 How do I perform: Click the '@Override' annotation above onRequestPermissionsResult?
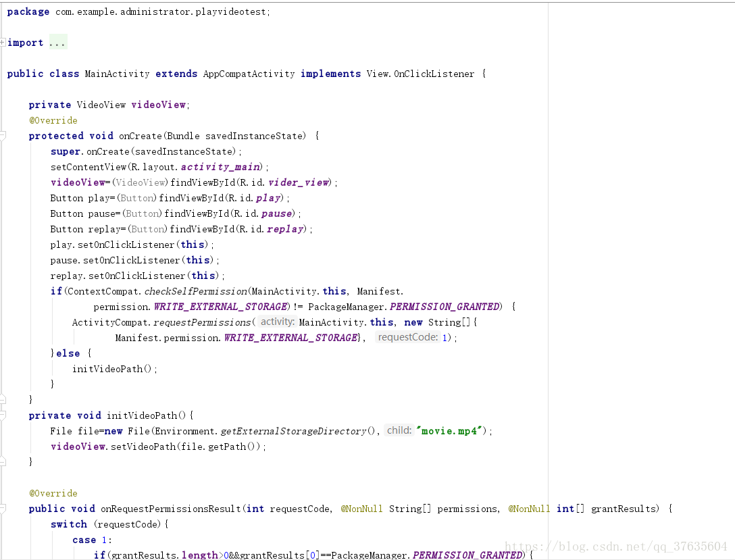pyautogui.click(x=53, y=493)
